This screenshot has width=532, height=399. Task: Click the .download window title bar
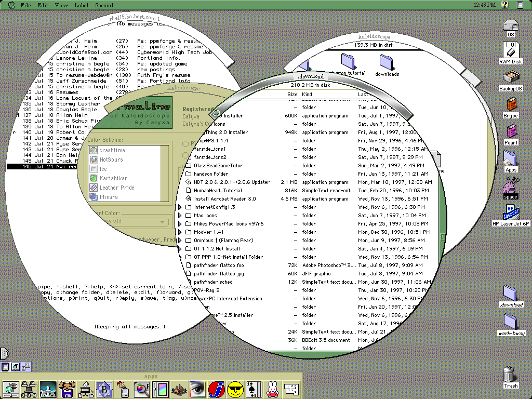click(x=311, y=77)
